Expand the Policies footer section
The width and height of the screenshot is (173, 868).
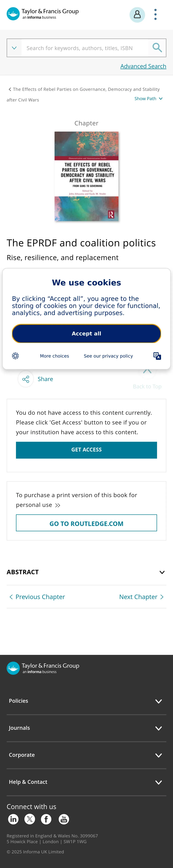click(x=158, y=701)
